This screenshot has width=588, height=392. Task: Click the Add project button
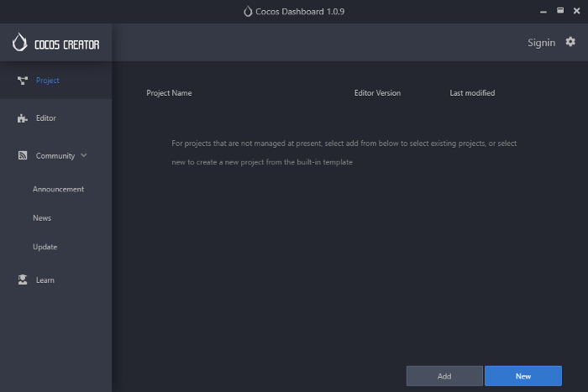(444, 376)
